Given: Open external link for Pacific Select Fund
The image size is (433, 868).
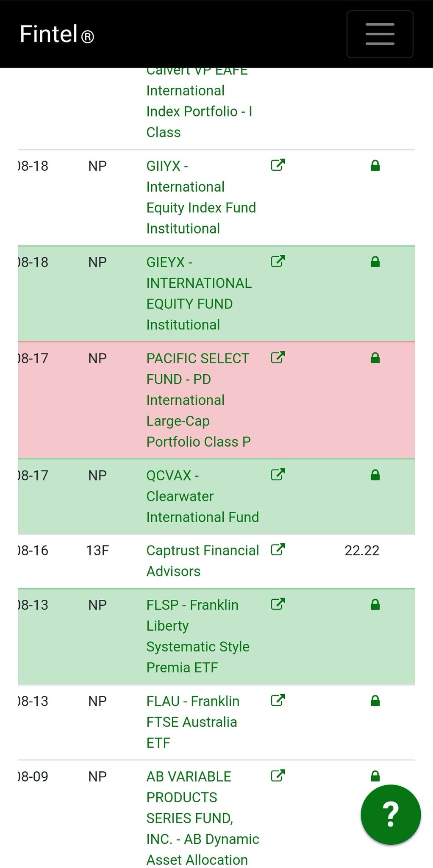Looking at the screenshot, I should (278, 357).
